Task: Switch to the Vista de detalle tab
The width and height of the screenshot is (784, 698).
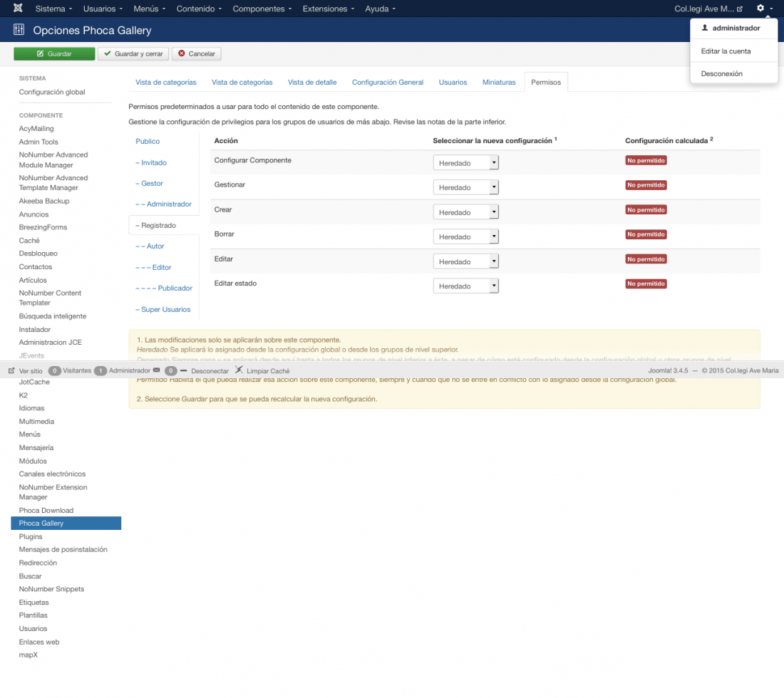Action: 312,83
